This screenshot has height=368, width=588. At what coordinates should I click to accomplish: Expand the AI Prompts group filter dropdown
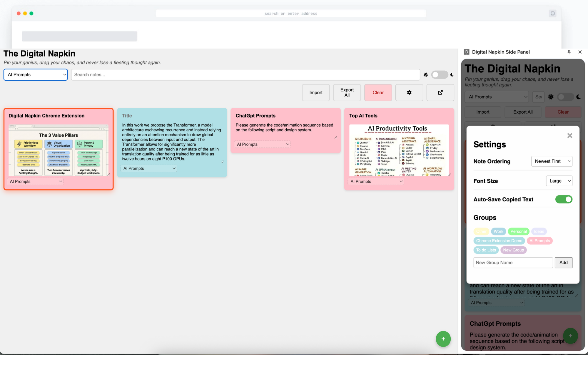(36, 75)
